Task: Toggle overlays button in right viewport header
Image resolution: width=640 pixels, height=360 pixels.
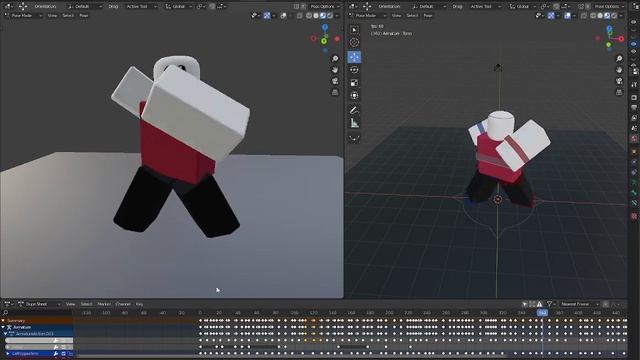Action: pos(568,16)
